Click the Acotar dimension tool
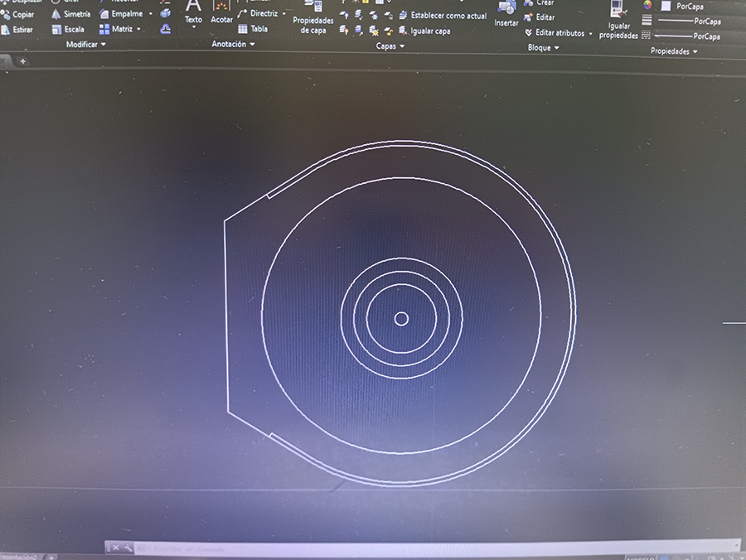The image size is (746, 560). (221, 13)
